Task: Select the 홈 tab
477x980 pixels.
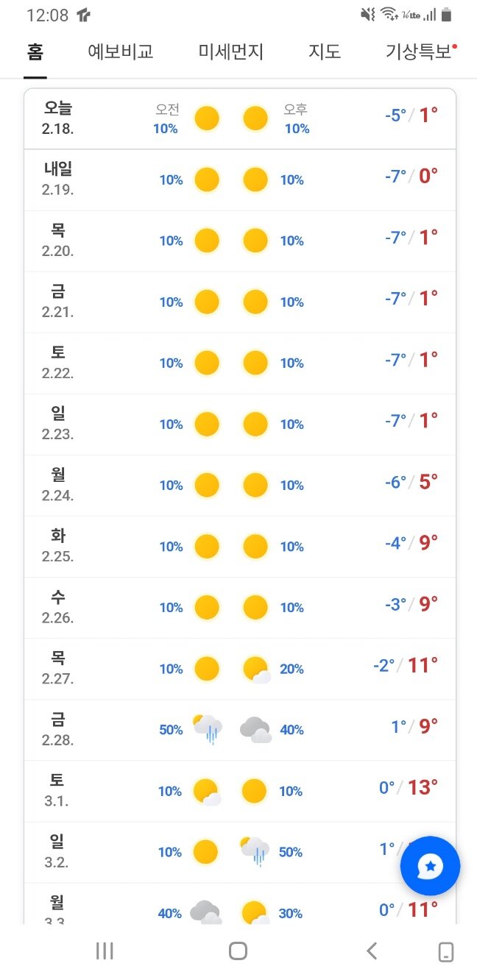Action: [x=35, y=52]
